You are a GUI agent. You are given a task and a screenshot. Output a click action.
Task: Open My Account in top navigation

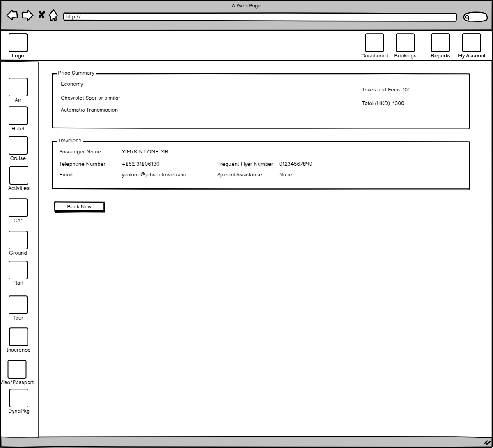click(472, 43)
